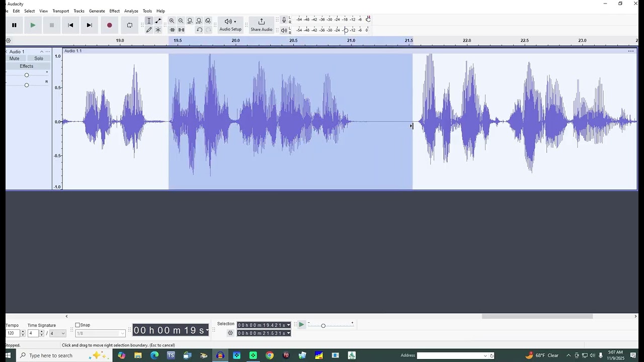
Task: Solo the Audio 1 track
Action: [39, 58]
